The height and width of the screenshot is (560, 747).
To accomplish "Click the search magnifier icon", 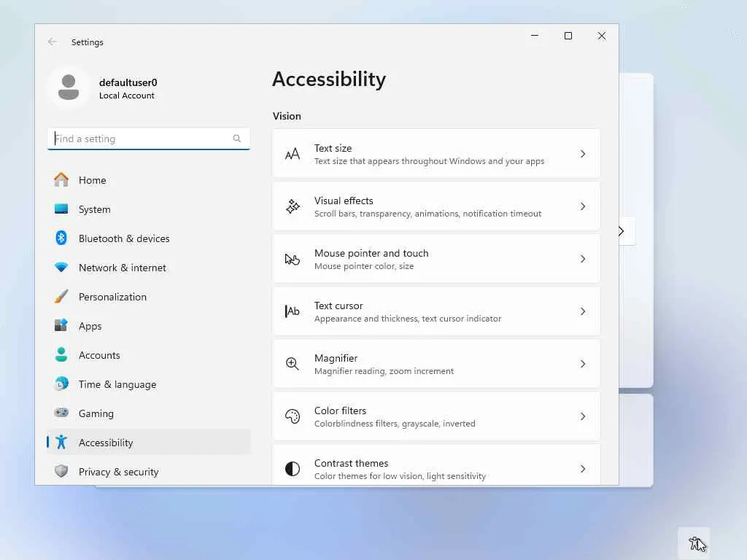I will tap(237, 139).
